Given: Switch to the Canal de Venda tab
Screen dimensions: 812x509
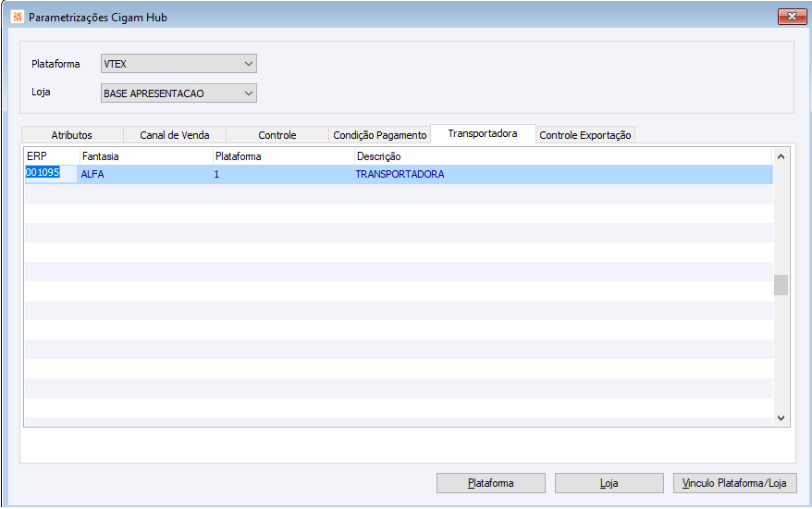Looking at the screenshot, I should [x=175, y=135].
